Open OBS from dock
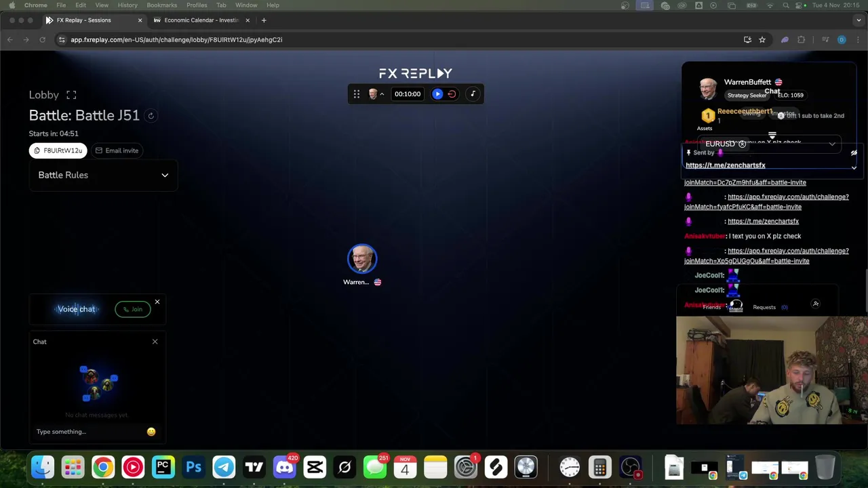The height and width of the screenshot is (488, 868). tap(631, 467)
